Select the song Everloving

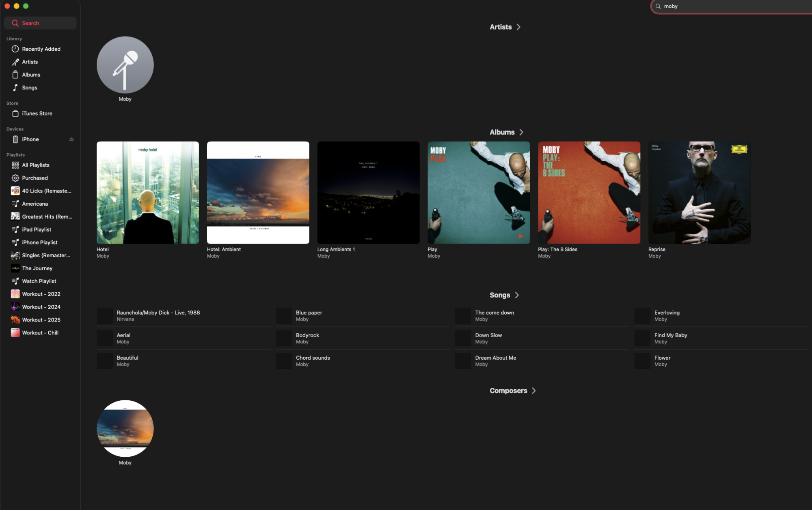[x=721, y=316]
